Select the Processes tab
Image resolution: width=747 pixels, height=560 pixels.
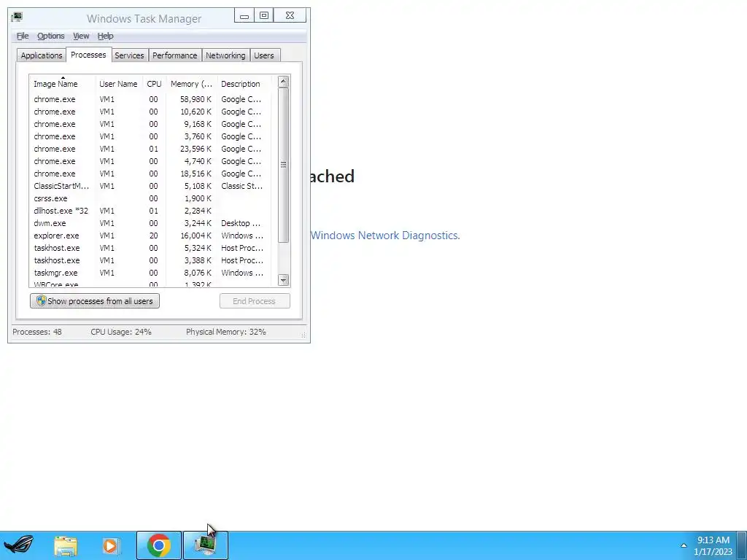click(88, 55)
